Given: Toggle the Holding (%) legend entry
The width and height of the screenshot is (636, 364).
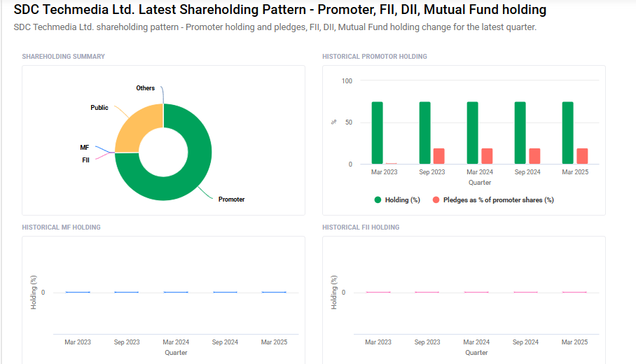Looking at the screenshot, I should click(x=397, y=199).
